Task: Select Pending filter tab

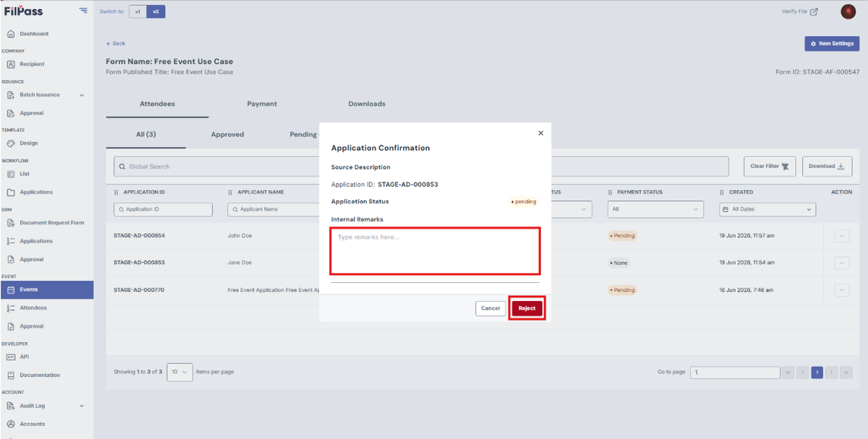Action: tap(302, 135)
